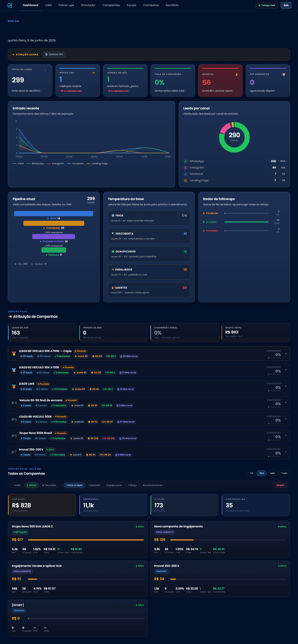Click the megaphone icon beside Atribuição de Campanhas
The width and height of the screenshot is (298, 644).
click(x=10, y=316)
